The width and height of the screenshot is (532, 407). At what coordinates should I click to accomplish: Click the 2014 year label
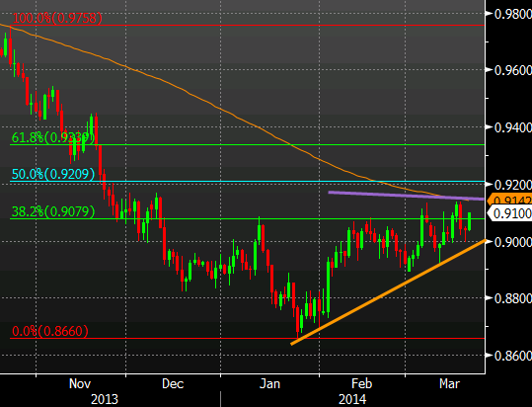tap(352, 399)
